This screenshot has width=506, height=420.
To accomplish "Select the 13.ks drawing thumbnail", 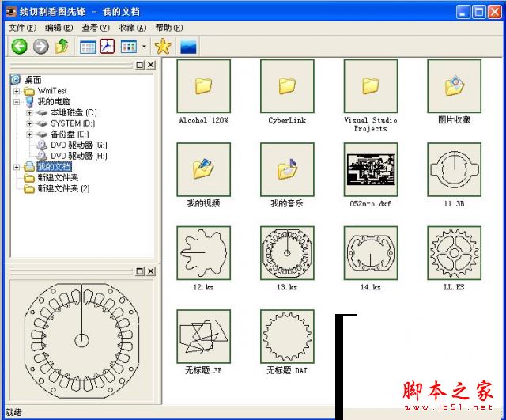I will (287, 253).
